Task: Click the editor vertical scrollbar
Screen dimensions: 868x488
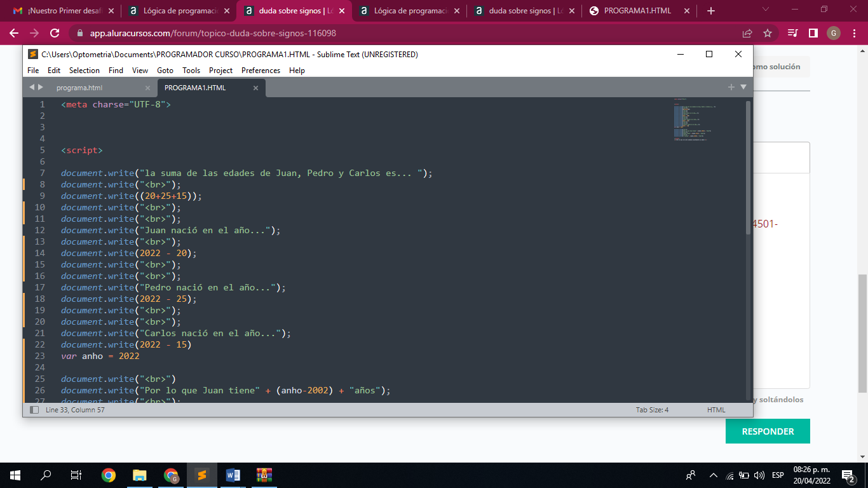Action: (x=748, y=168)
